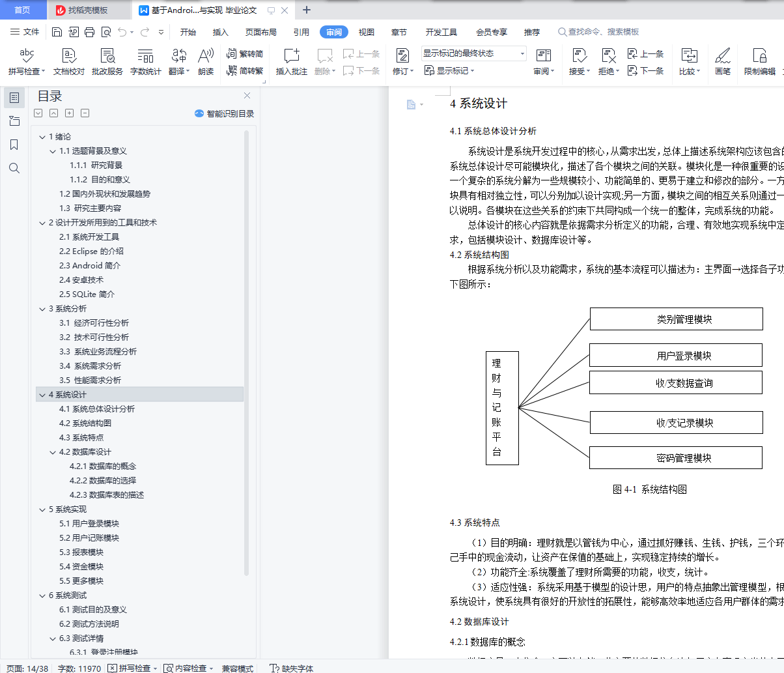Switch to the 找稻壳模板 window tab
Screen dimensions: 784x673
pyautogui.click(x=89, y=10)
